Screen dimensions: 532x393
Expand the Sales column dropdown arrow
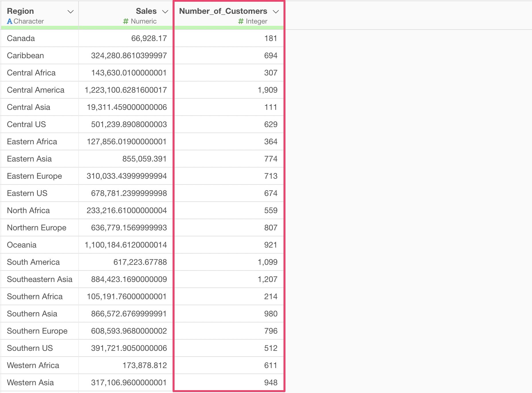pos(165,12)
